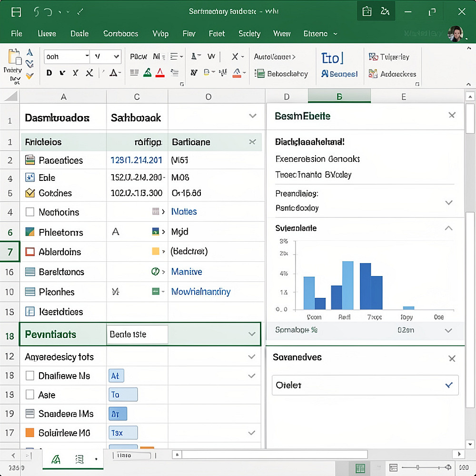Click the To tag in Asie row
This screenshot has height=476, width=476.
123,395
